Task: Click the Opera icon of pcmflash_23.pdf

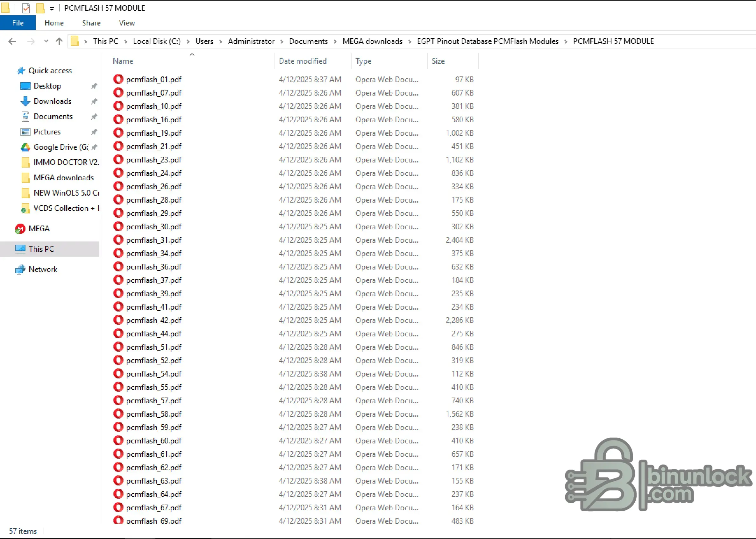Action: pyautogui.click(x=118, y=160)
